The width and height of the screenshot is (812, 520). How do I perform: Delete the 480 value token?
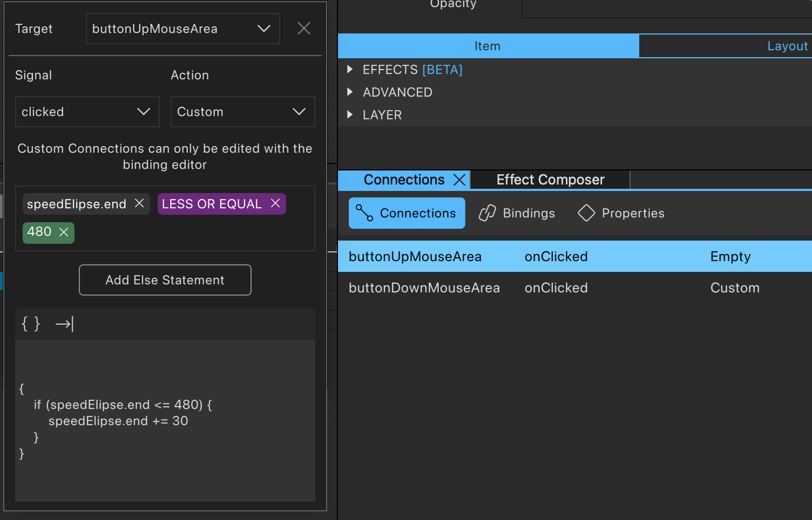coord(64,232)
